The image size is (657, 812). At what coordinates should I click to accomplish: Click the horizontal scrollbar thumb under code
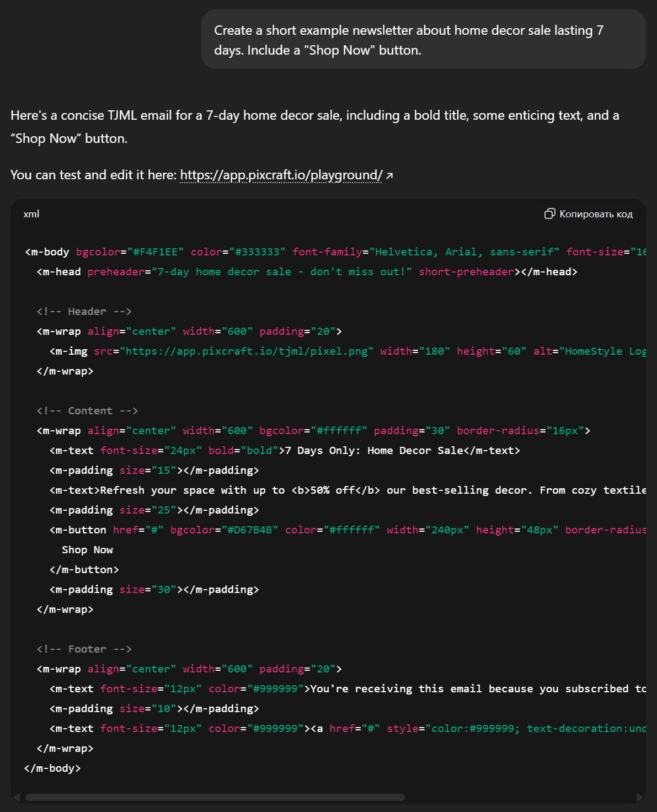215,797
